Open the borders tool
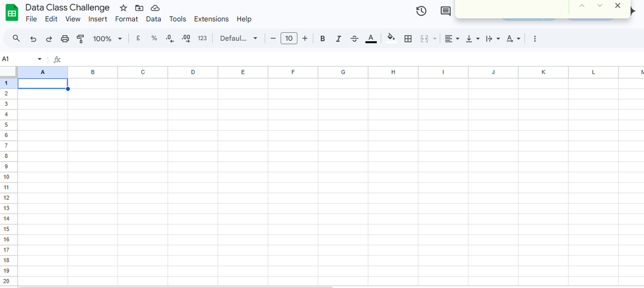This screenshot has height=288, width=644. pos(408,39)
